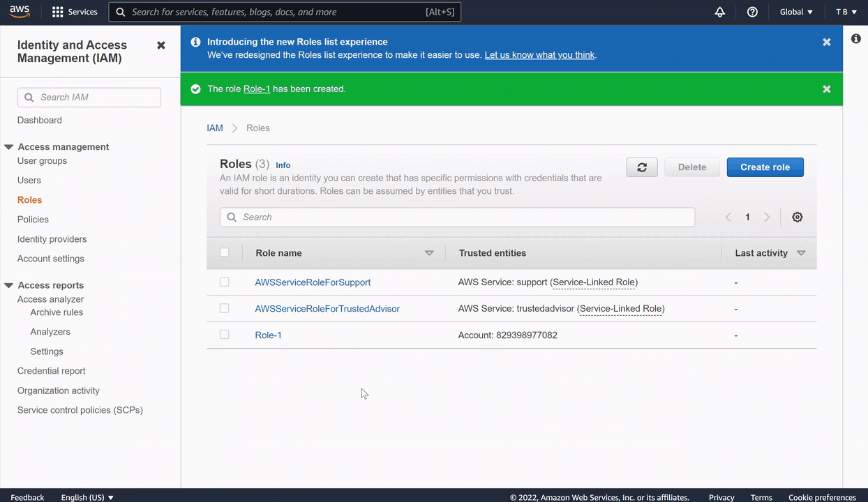The image size is (868, 502).
Task: Click the info icon in blue banner
Action: click(196, 43)
